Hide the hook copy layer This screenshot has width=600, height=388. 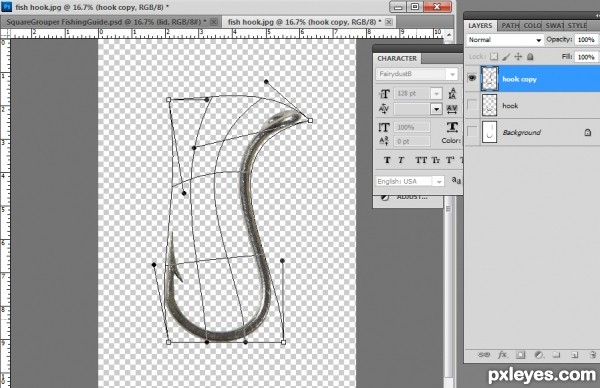tap(472, 78)
